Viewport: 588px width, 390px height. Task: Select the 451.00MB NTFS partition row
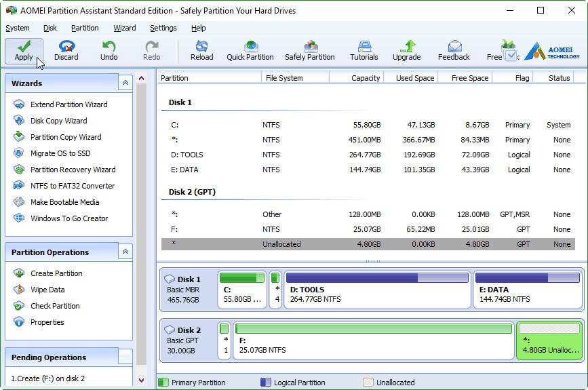click(x=368, y=140)
